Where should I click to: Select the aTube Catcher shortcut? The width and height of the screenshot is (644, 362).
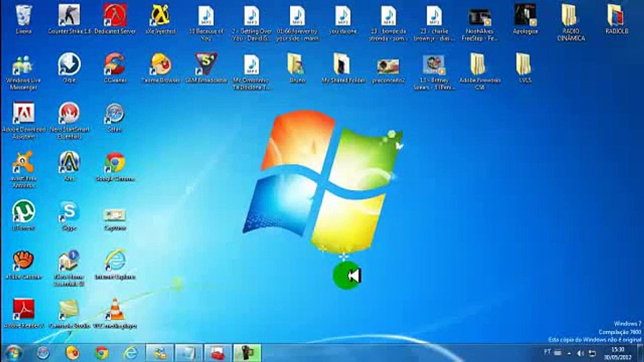24,264
